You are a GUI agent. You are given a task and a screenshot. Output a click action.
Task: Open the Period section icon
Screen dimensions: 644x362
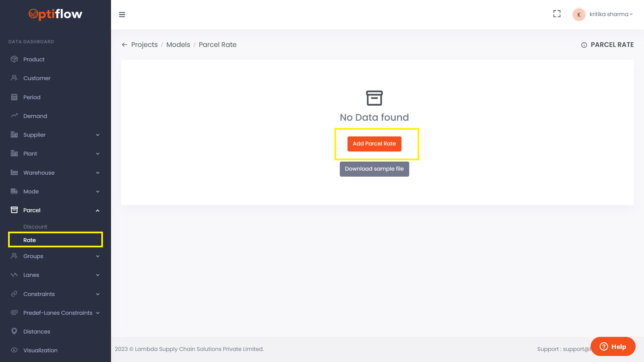point(14,97)
